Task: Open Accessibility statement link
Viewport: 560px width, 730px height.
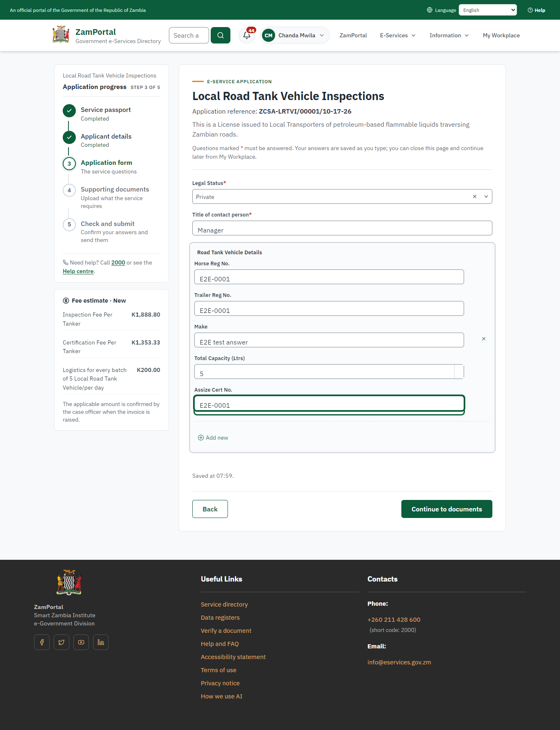Action: [x=233, y=657]
